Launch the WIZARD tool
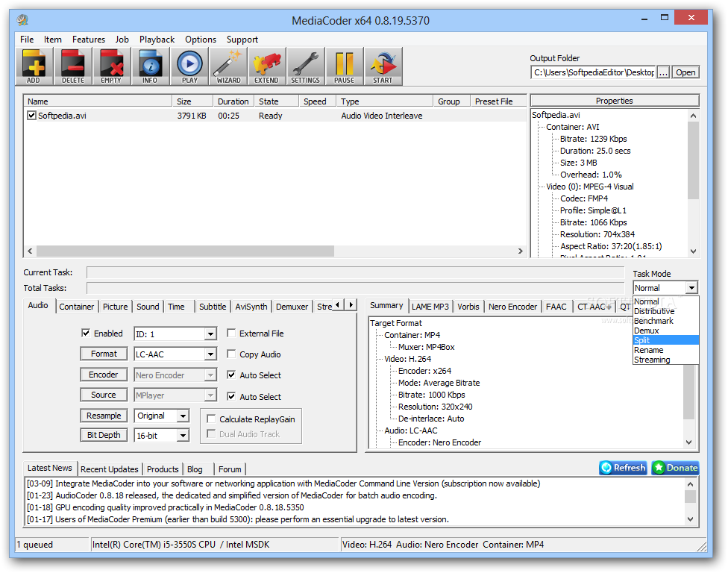728x573 pixels. [228, 66]
